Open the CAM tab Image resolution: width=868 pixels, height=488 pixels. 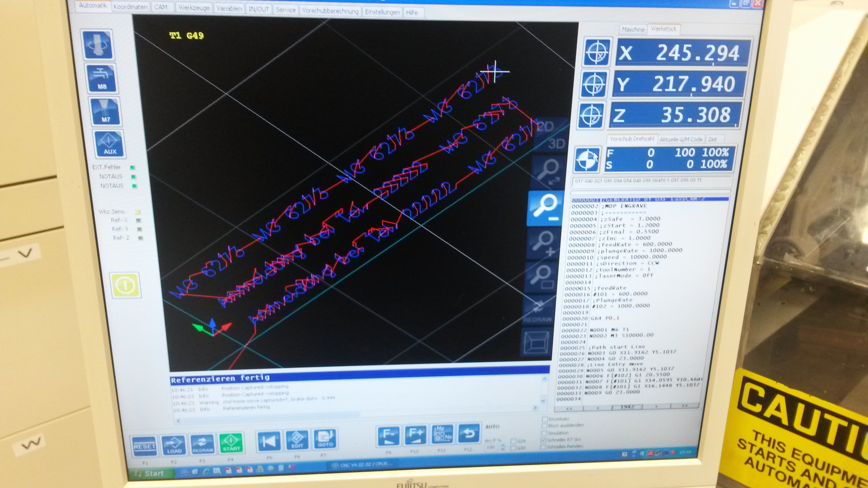(161, 7)
